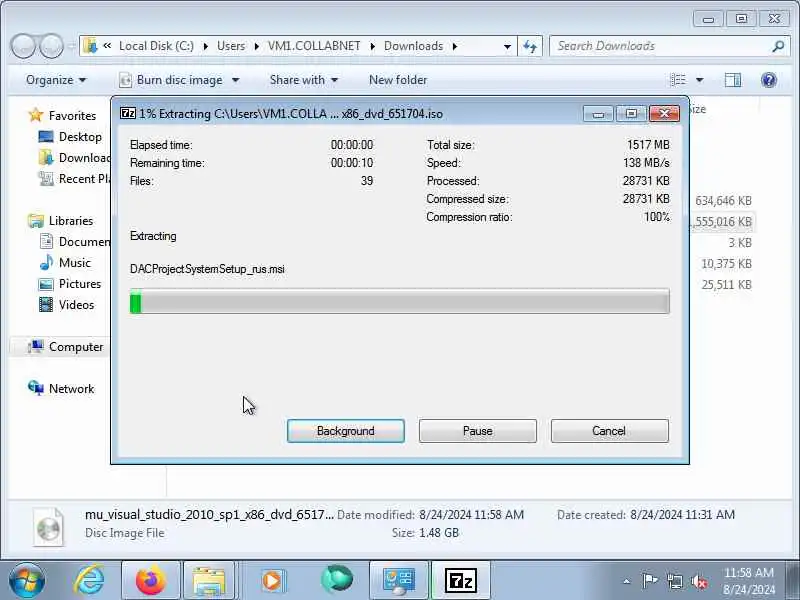
Task: Select Local Disk (C:) in address bar
Action: click(x=156, y=46)
